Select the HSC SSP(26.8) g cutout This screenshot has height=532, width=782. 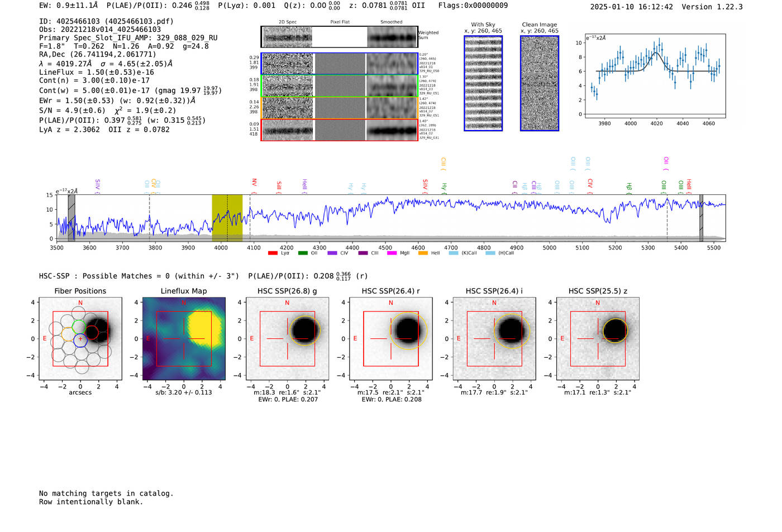[x=287, y=339]
